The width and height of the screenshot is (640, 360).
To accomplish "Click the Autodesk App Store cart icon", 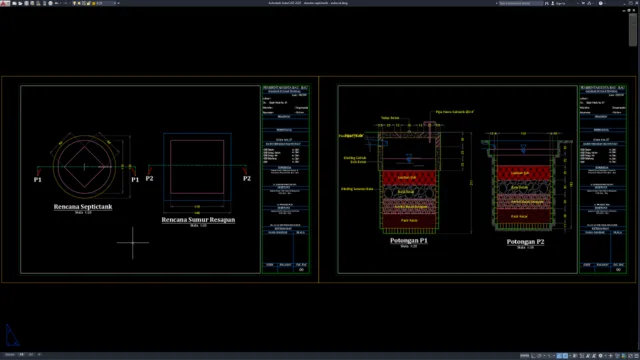I will pyautogui.click(x=583, y=3).
